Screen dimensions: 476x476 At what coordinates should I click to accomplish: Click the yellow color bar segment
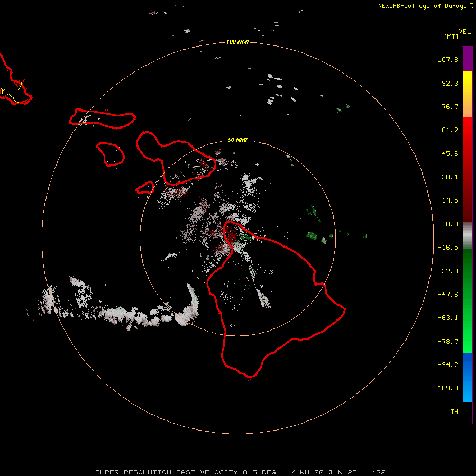467,94
